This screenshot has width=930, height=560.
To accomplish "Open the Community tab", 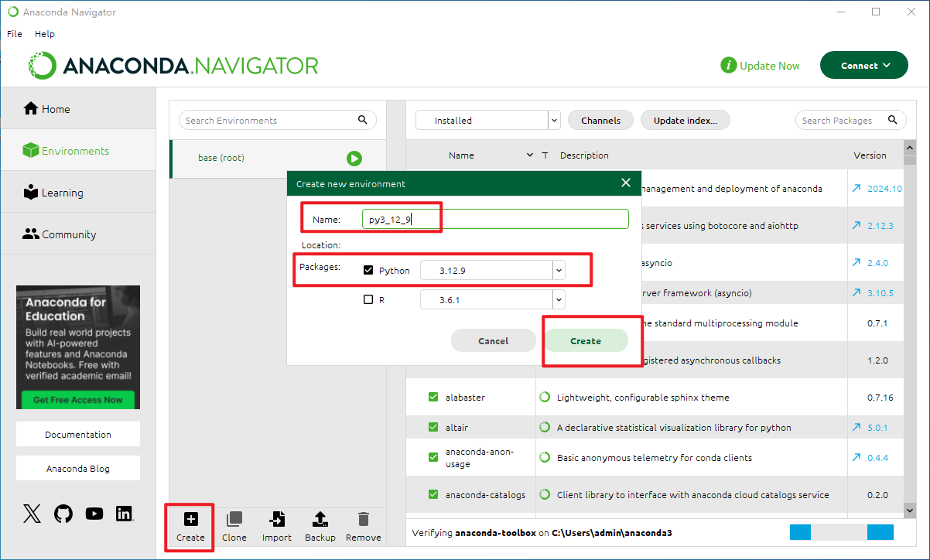I will [x=78, y=234].
